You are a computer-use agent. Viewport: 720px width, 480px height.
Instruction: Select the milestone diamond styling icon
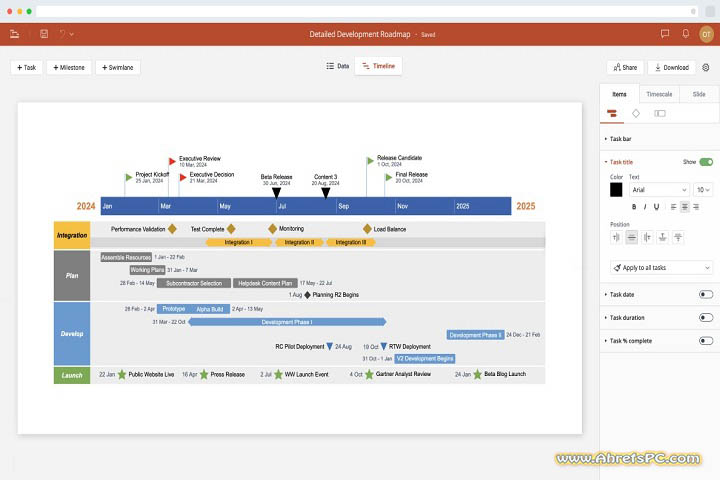click(x=636, y=113)
